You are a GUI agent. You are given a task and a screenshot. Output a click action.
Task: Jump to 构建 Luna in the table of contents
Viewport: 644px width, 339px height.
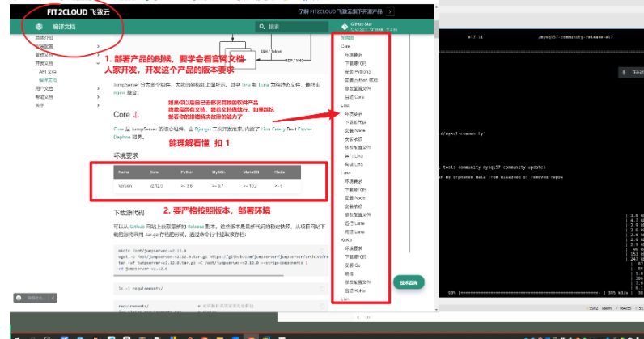[x=354, y=231]
